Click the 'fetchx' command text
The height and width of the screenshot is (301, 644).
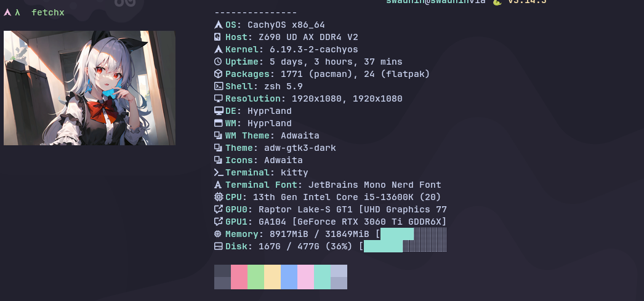pos(48,12)
